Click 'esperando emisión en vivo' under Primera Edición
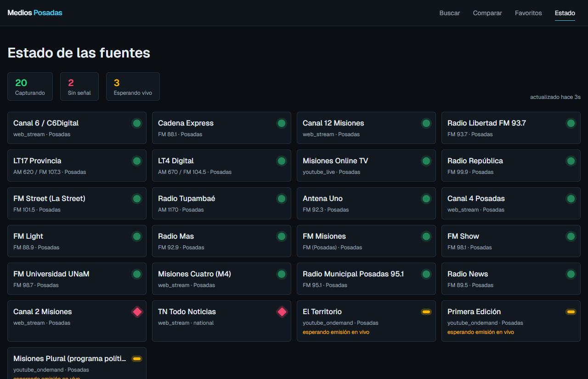The height and width of the screenshot is (379, 588). click(x=481, y=332)
